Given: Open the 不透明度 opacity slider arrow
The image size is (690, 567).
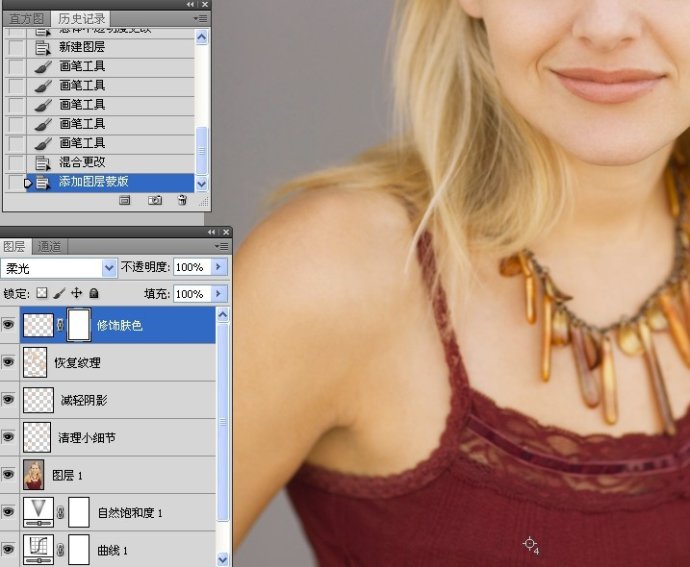Looking at the screenshot, I should click(219, 267).
